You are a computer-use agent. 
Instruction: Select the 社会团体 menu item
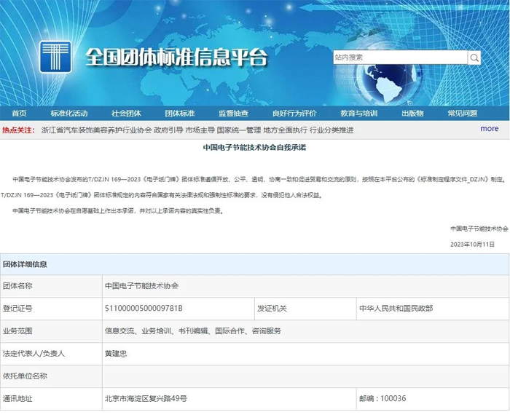pos(126,114)
